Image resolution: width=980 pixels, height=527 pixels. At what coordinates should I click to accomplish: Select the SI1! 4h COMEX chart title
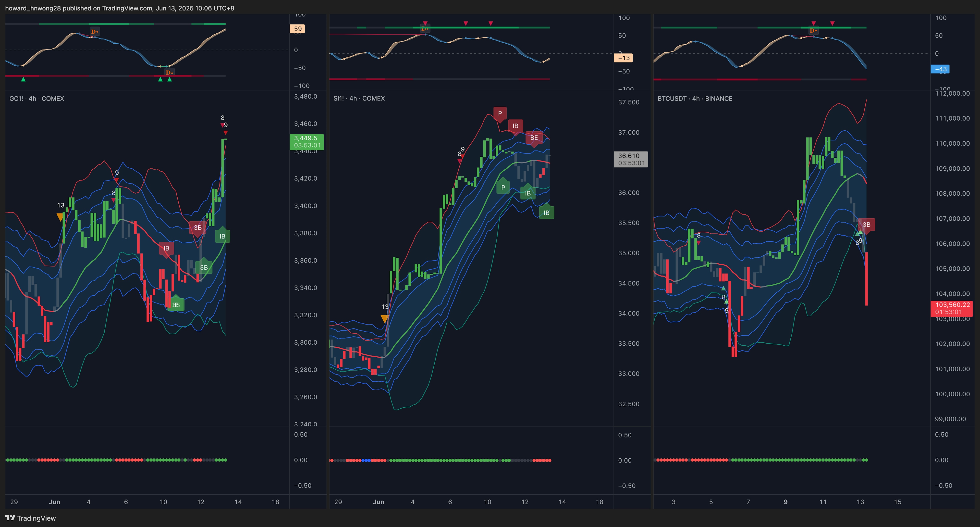click(x=359, y=98)
